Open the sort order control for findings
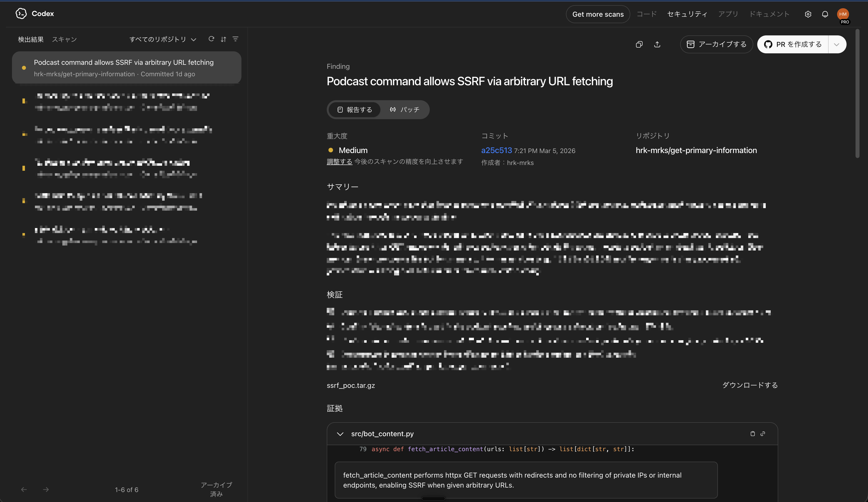868x502 pixels. click(223, 39)
